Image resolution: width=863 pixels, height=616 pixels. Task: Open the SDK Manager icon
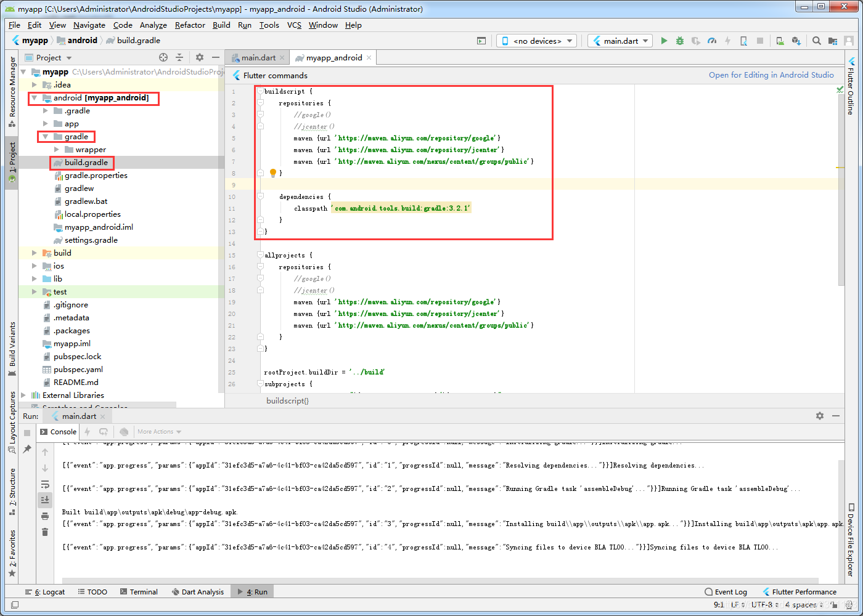click(x=796, y=41)
